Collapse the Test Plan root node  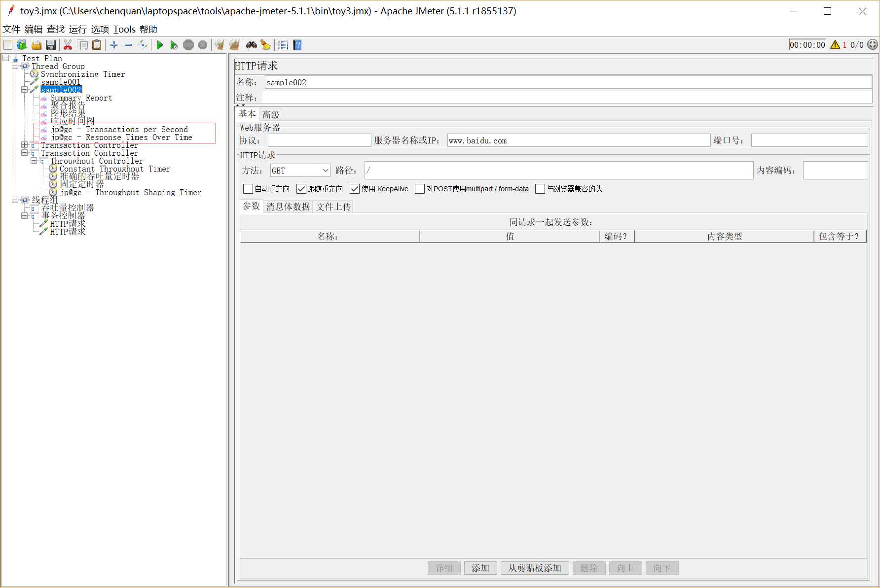coord(6,58)
